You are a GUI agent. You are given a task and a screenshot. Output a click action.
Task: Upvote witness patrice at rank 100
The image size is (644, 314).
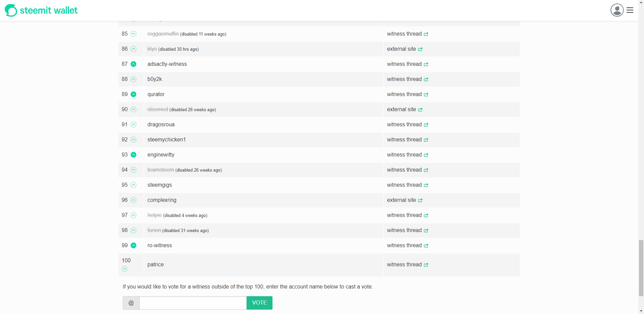pyautogui.click(x=125, y=269)
